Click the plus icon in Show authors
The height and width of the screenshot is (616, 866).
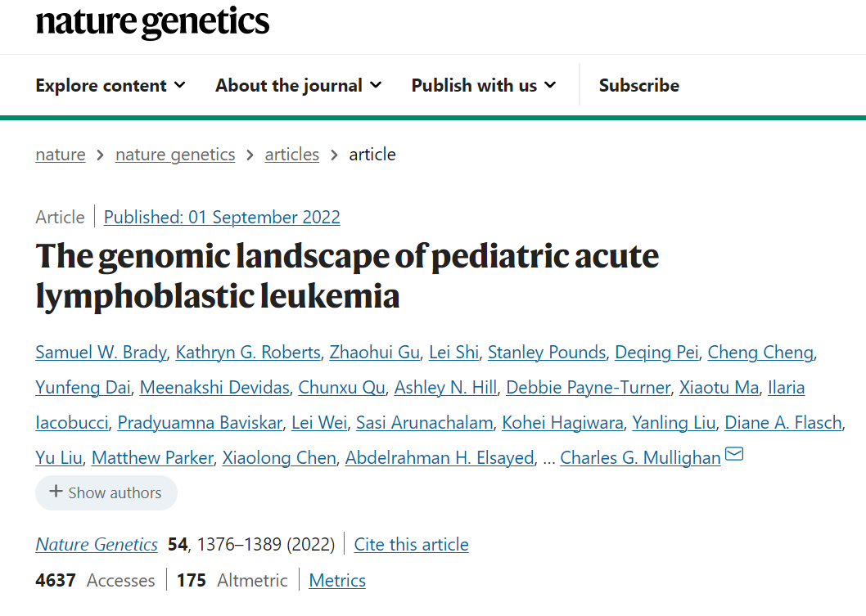click(56, 492)
